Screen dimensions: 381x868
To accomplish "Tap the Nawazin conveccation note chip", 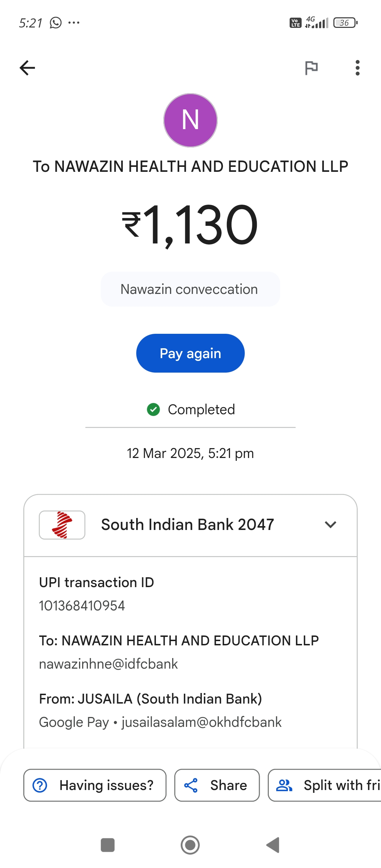I will 190,289.
